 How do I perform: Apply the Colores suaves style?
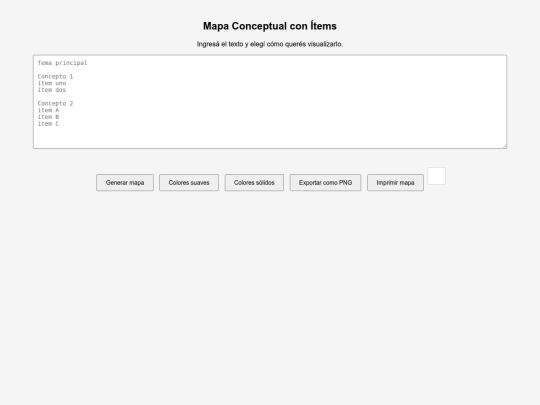[x=189, y=183]
